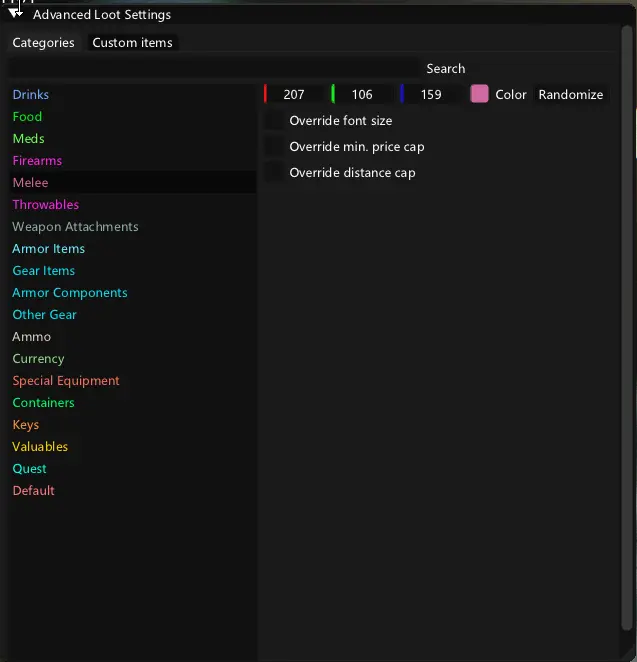Choose the Valuables category
Screen dimensions: 637x662
tap(40, 447)
